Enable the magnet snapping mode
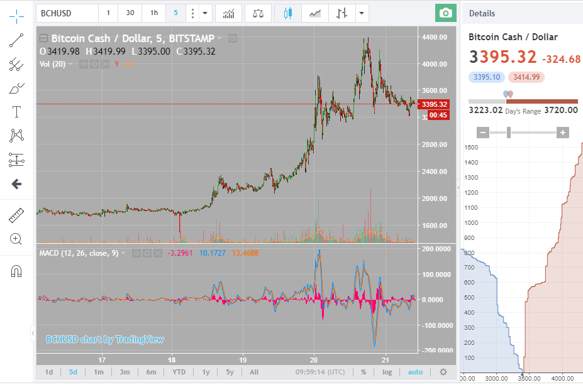583x392 pixels. (17, 270)
